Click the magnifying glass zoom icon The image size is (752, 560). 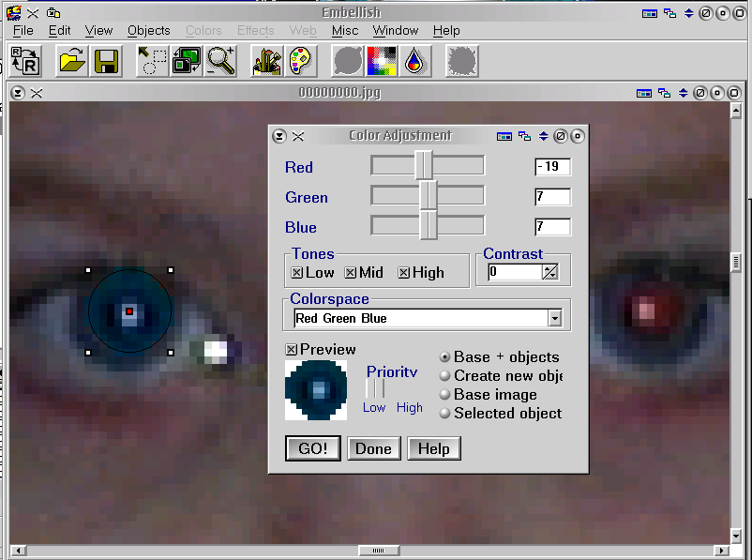coord(221,61)
